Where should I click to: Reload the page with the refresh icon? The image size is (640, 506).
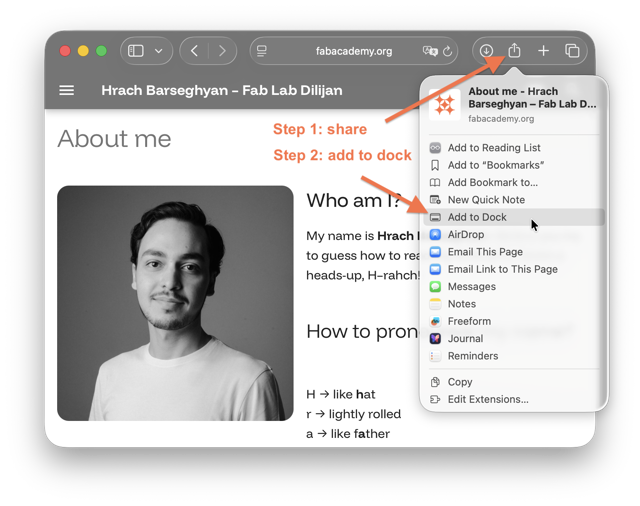click(448, 51)
